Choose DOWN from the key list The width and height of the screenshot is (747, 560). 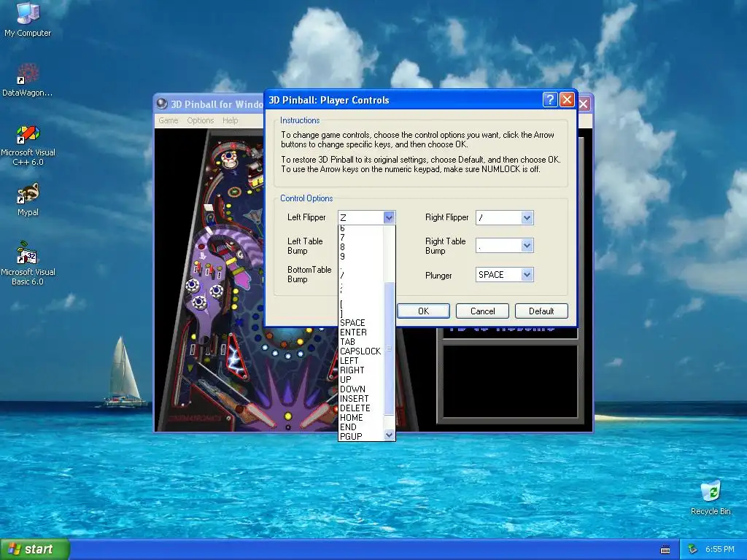[360, 389]
